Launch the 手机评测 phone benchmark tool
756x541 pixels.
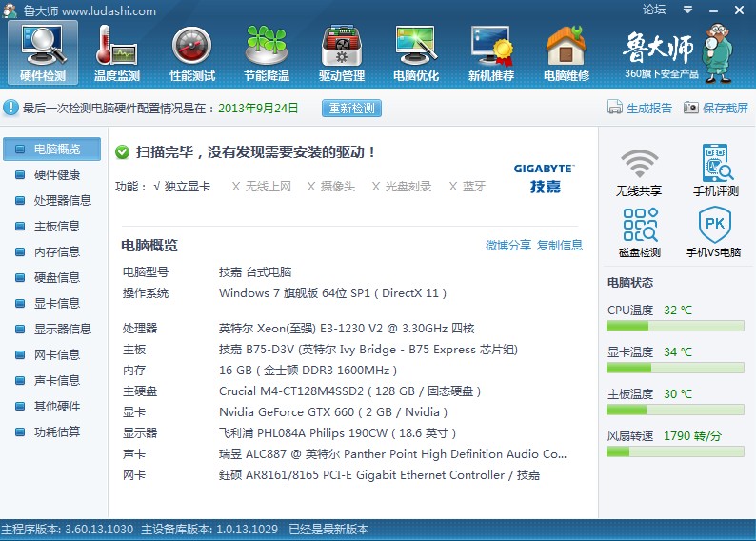click(x=715, y=172)
